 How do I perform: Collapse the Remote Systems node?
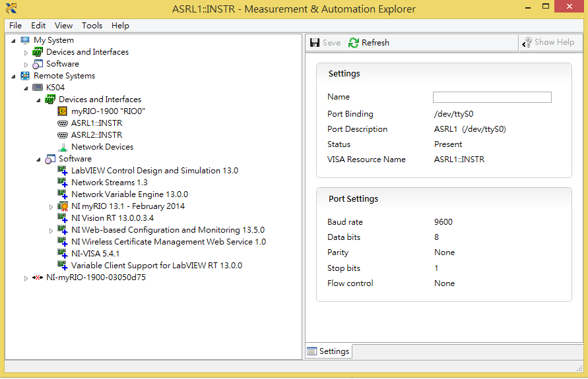click(x=13, y=76)
